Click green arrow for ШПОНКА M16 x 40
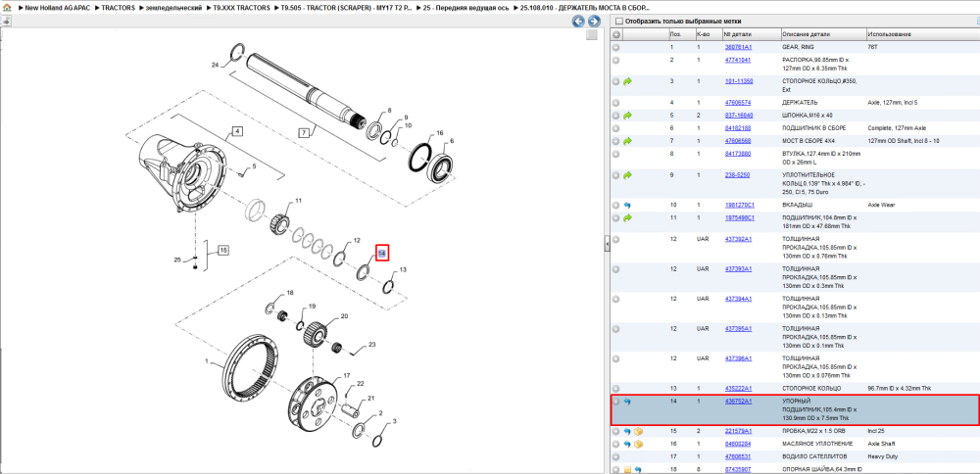The width and height of the screenshot is (980, 474). (x=627, y=116)
